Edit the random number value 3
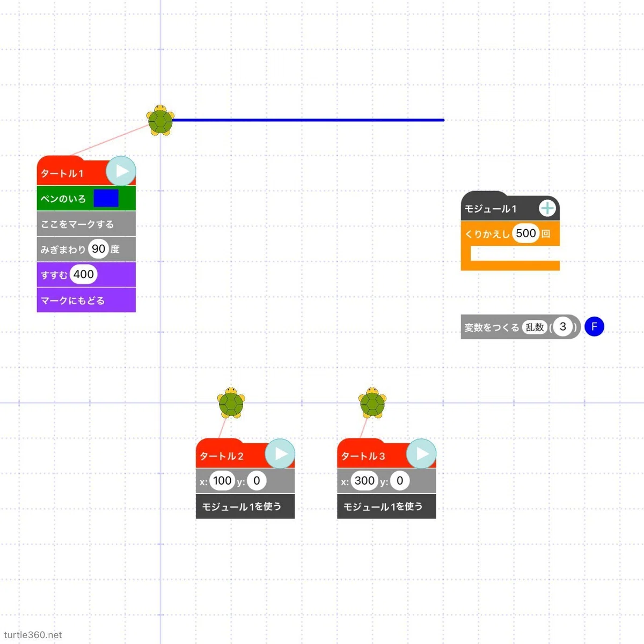Image resolution: width=644 pixels, height=644 pixels. 563,326
